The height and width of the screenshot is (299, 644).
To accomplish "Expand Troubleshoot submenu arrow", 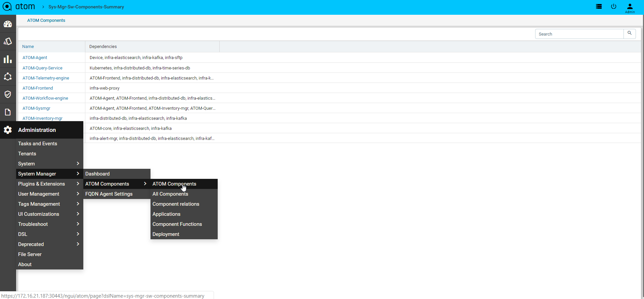I will point(78,224).
